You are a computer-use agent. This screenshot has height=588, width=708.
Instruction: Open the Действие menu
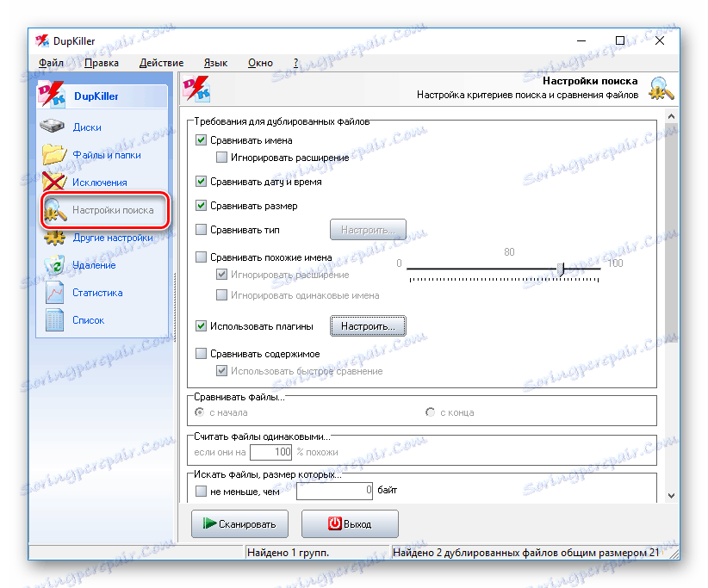tap(161, 63)
